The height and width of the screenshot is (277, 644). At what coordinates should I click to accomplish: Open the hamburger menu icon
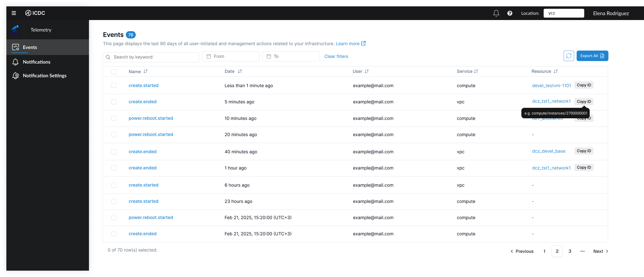click(x=14, y=13)
